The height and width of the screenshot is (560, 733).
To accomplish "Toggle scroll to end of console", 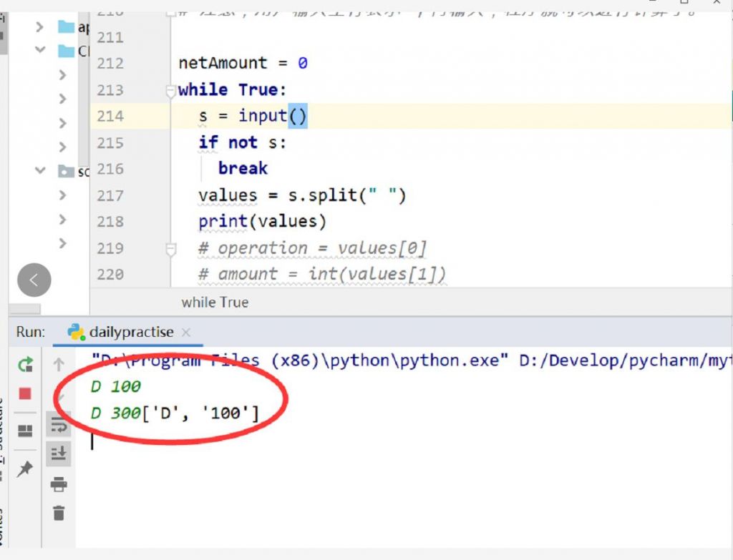I will point(59,453).
